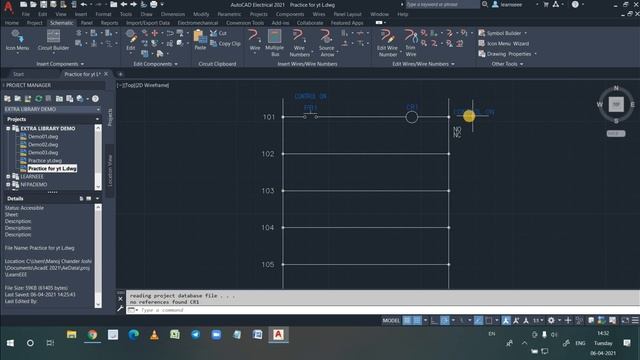
Task: Expand the Insert Components panel
Action: (60, 64)
